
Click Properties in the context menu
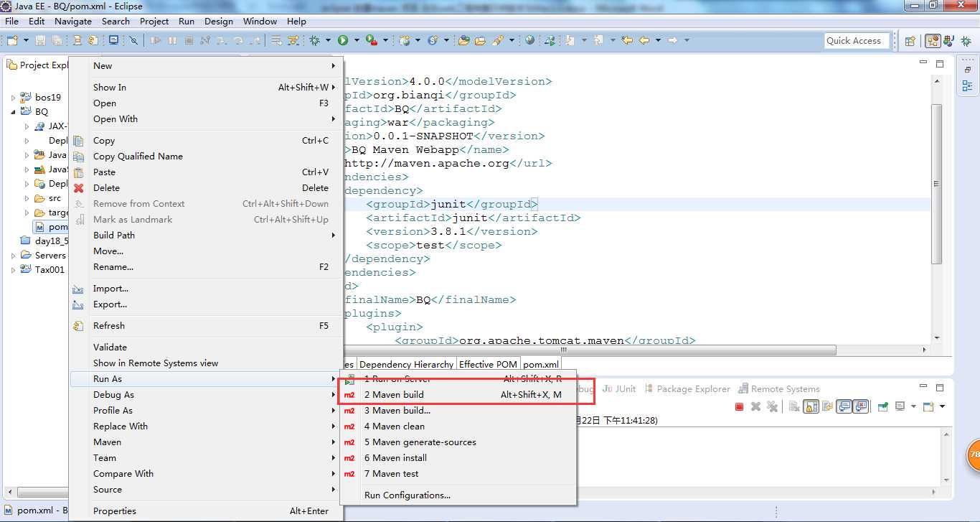coord(206,511)
